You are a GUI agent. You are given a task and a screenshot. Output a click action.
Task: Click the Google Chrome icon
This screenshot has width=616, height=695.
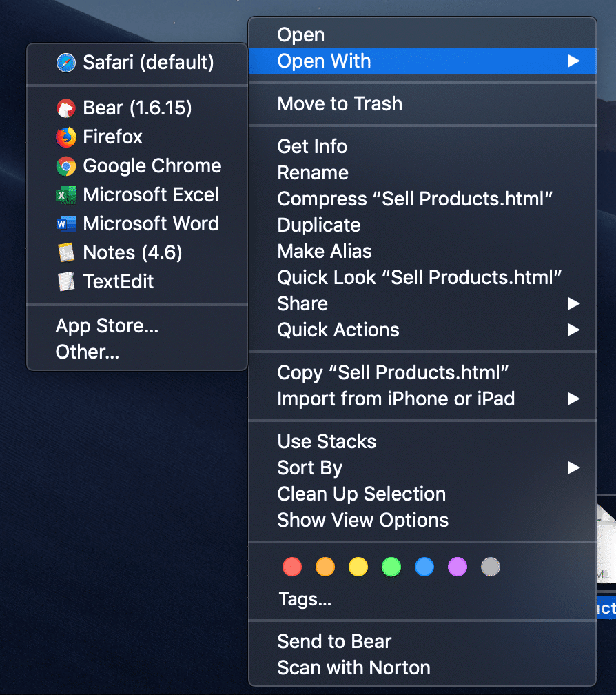pyautogui.click(x=66, y=166)
